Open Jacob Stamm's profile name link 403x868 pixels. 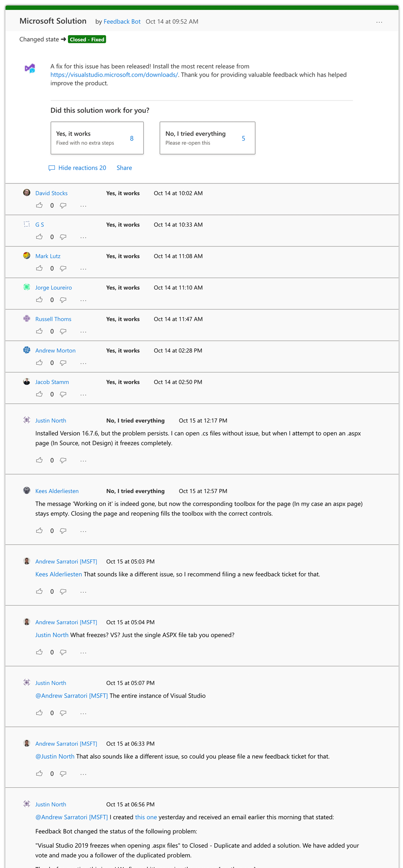[x=52, y=382]
